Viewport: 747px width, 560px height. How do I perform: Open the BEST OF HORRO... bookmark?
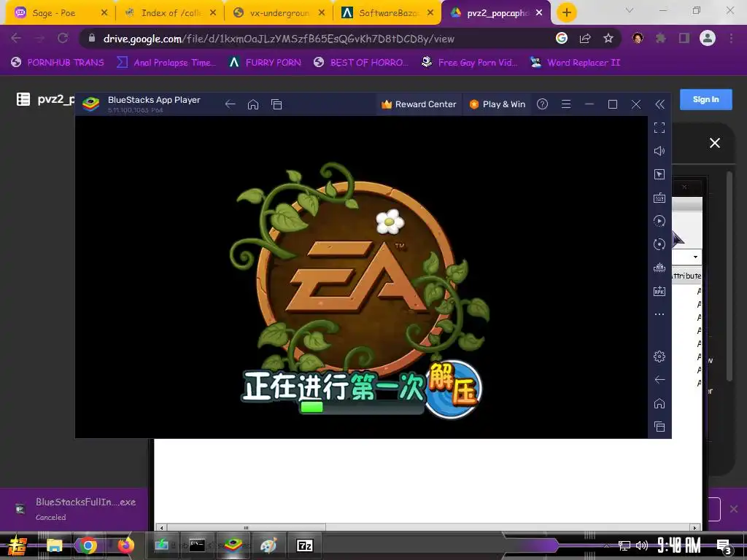(x=361, y=63)
